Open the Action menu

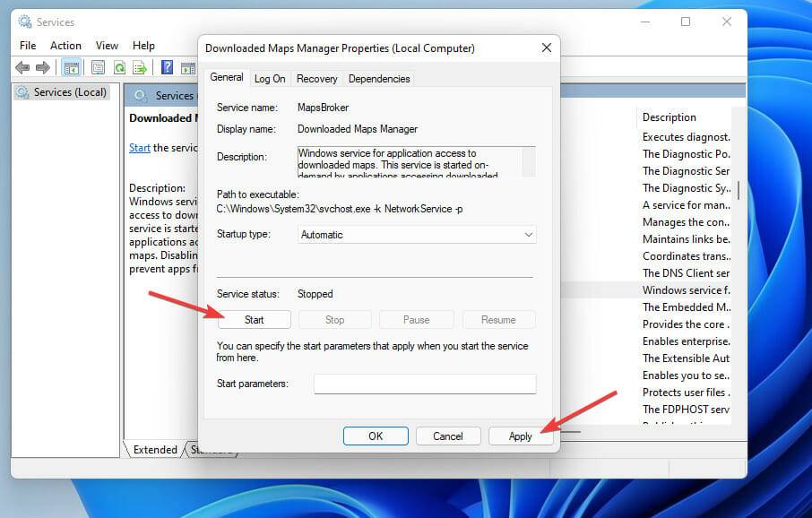65,45
